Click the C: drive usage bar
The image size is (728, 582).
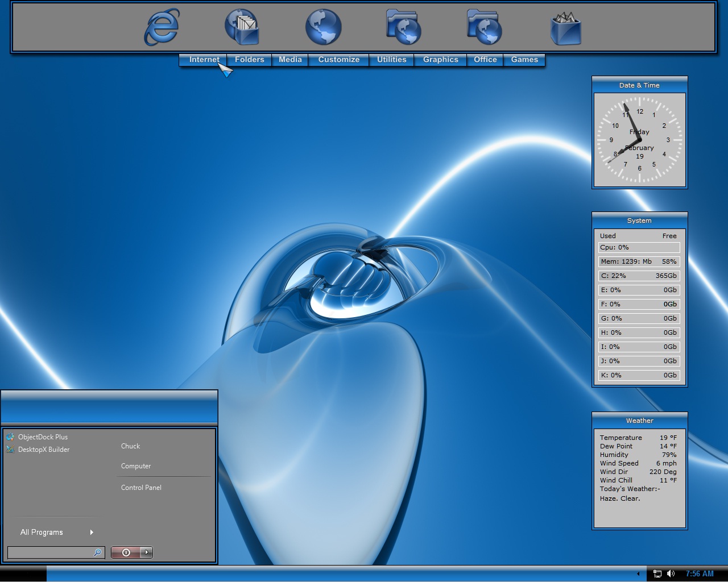[639, 276]
